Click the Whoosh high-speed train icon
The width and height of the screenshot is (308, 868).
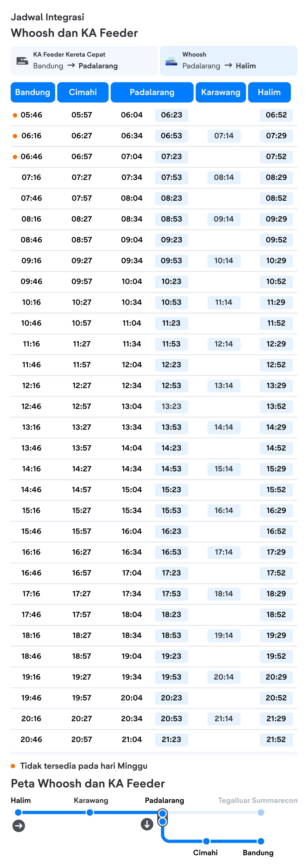[x=171, y=61]
